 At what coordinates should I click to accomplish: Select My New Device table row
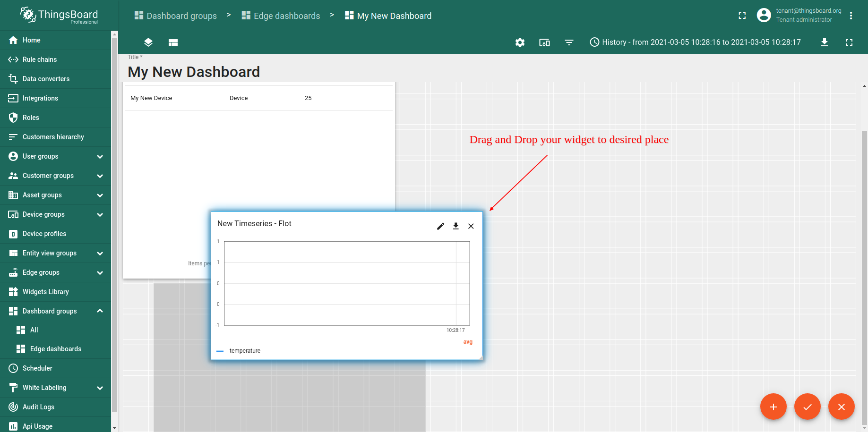[259, 98]
